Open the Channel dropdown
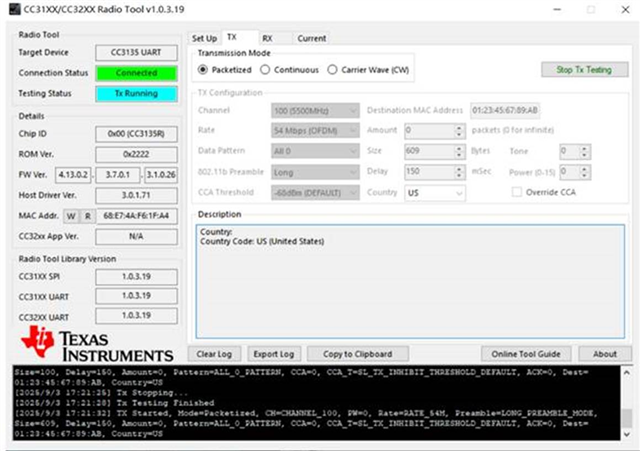The height and width of the screenshot is (451, 640). 315,111
